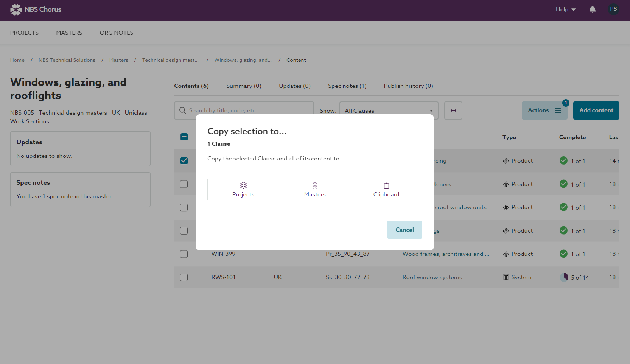Cancel the Copy selection dialog

pyautogui.click(x=404, y=230)
